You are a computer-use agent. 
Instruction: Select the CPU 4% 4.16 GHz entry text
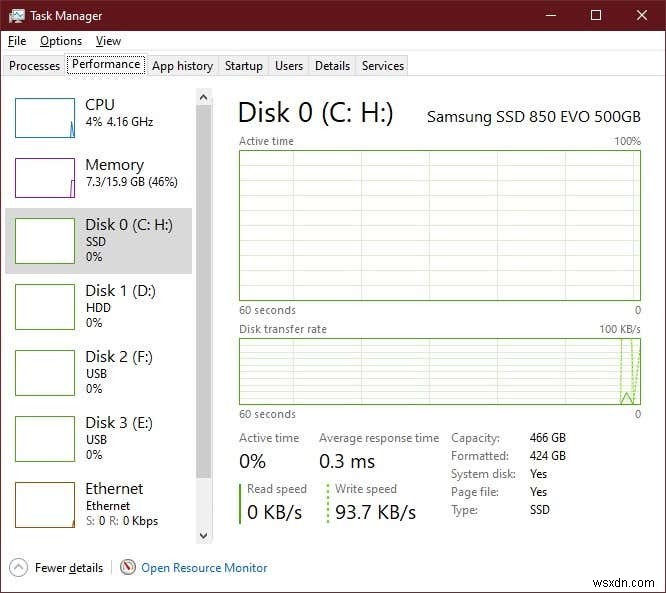pos(119,113)
